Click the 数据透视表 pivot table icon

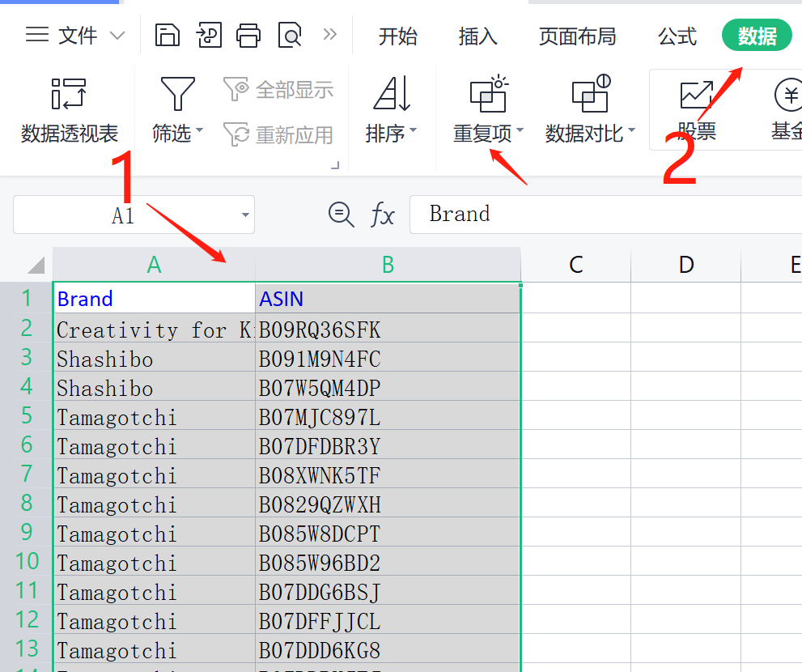[x=69, y=94]
